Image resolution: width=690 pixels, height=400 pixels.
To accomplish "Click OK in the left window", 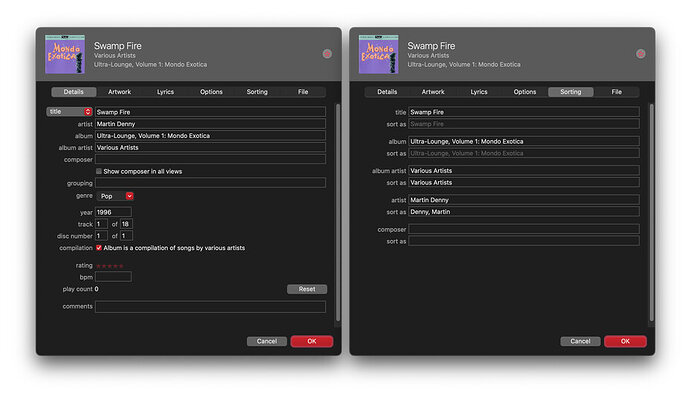I will click(x=312, y=341).
